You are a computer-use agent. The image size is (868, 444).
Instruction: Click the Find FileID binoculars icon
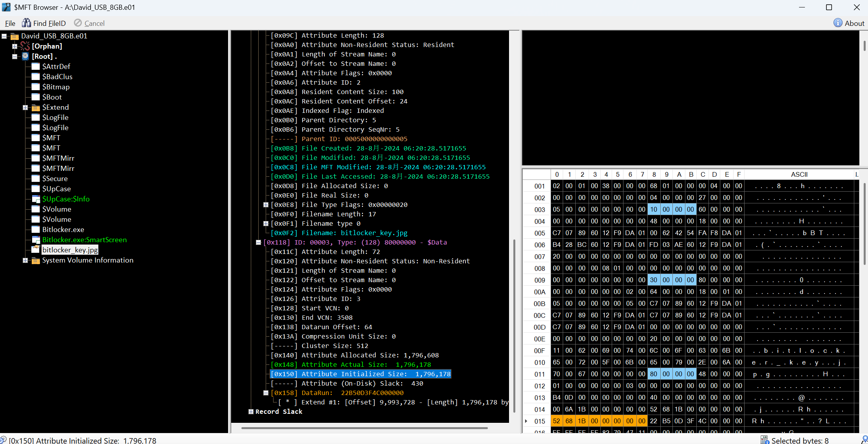coord(26,23)
